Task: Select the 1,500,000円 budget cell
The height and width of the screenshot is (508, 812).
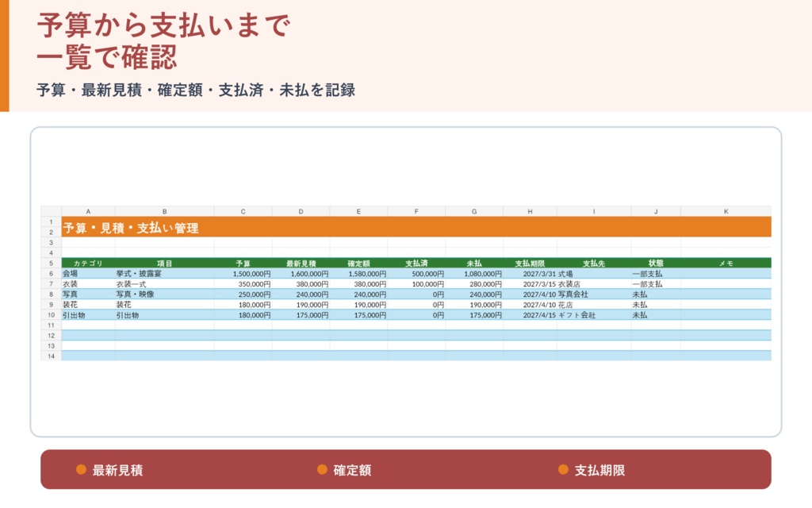Action: pos(243,274)
